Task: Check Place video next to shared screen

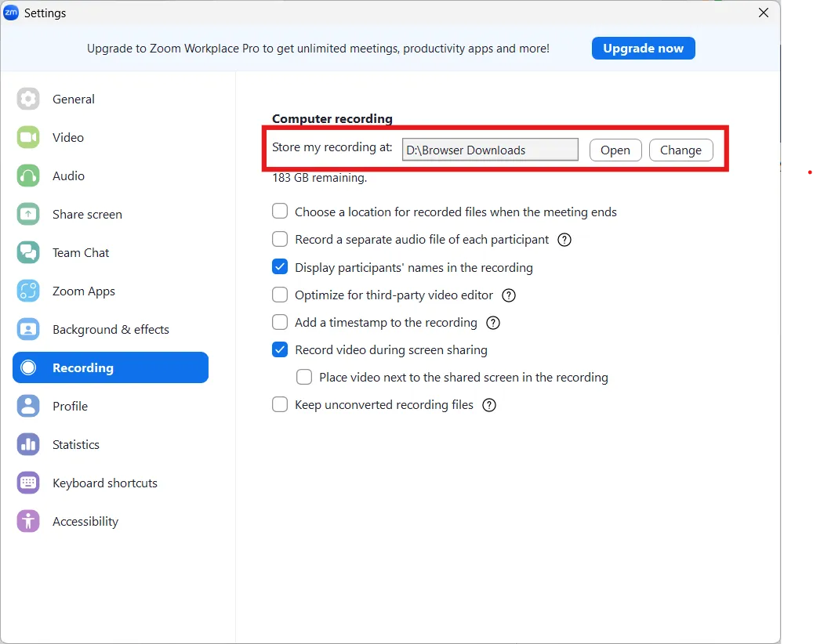Action: click(304, 377)
